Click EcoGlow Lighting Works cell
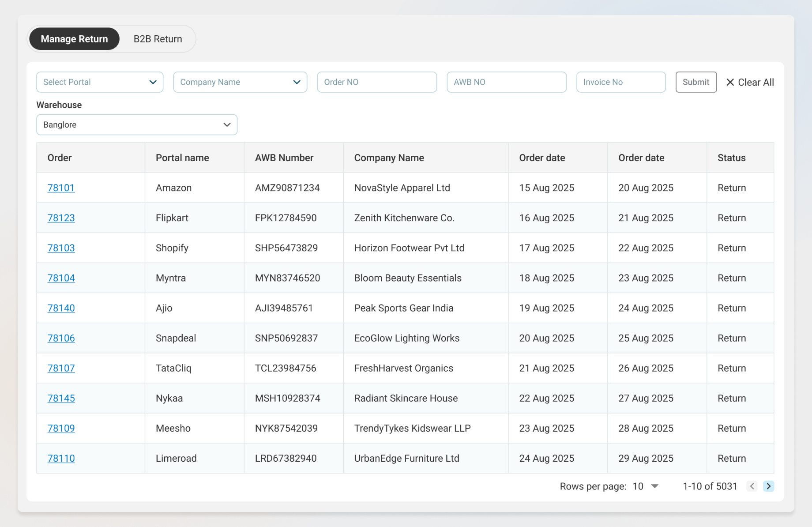 tap(426, 338)
